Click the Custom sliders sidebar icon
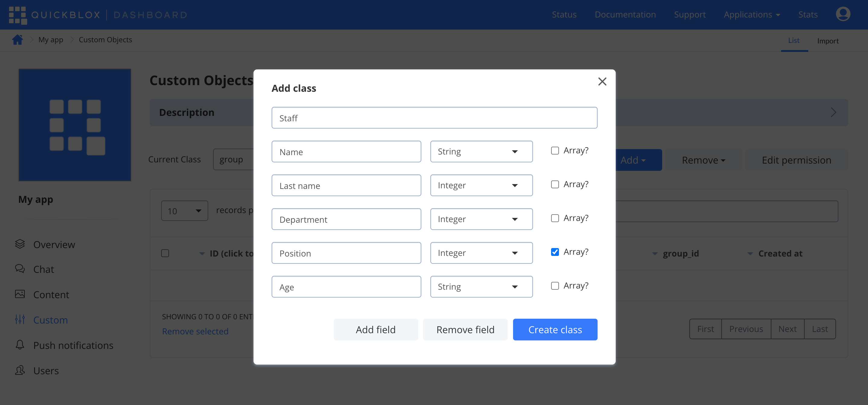Image resolution: width=868 pixels, height=405 pixels. (x=20, y=319)
